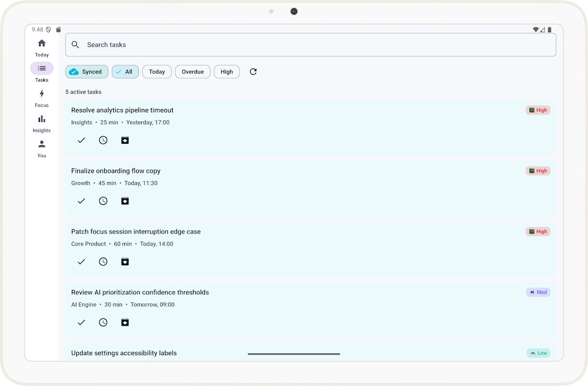Open Insights bar chart in sidebar
The image size is (588, 386).
42,123
